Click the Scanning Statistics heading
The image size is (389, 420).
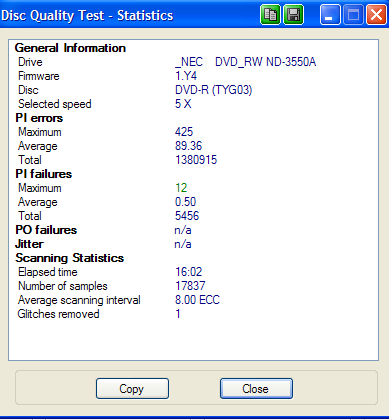70,258
